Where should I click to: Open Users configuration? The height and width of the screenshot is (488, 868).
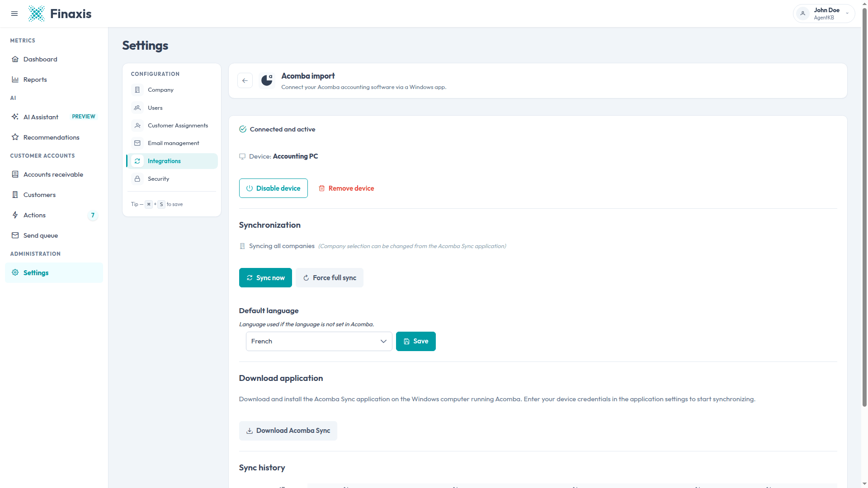tap(172, 108)
